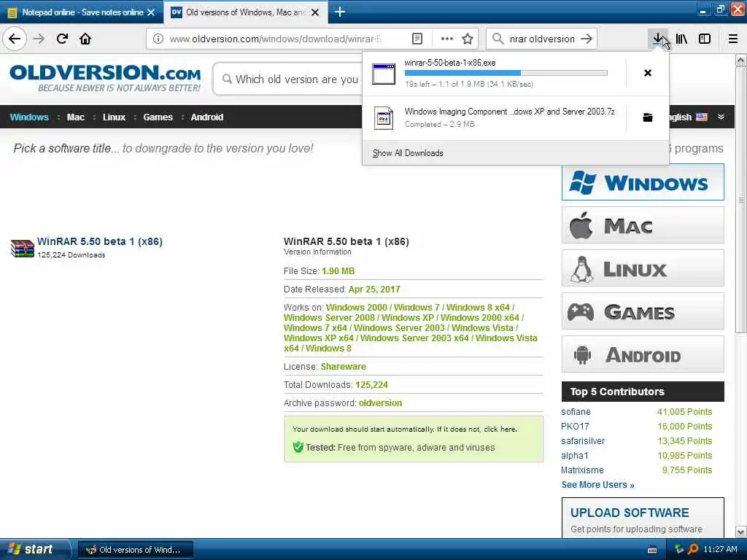Click the download progress bar for winrar
The width and height of the screenshot is (747, 560).
pos(506,73)
